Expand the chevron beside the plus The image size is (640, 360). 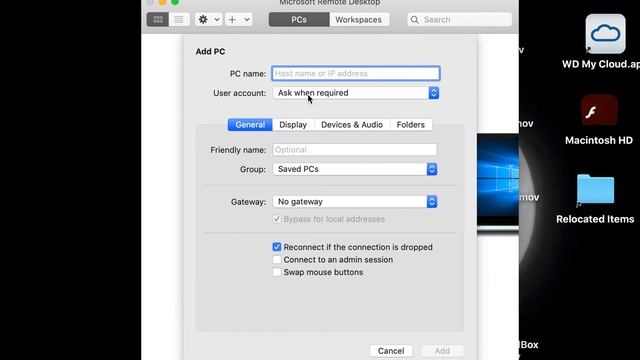click(247, 20)
